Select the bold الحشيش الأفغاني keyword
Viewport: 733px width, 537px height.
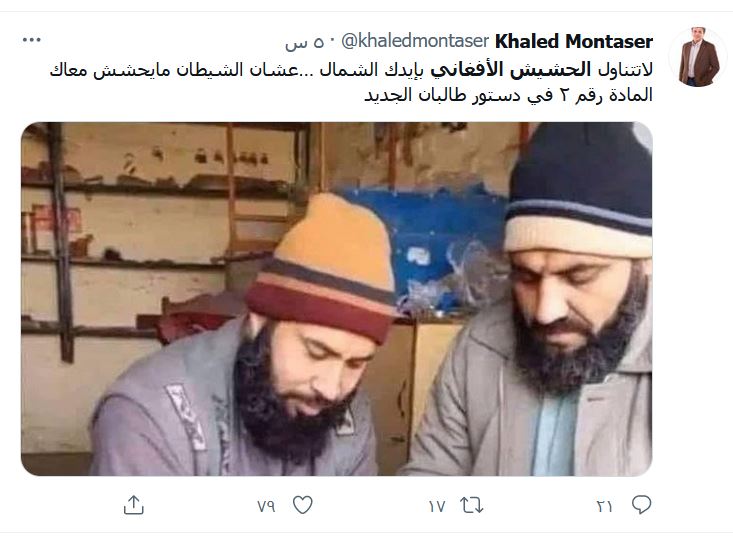(x=510, y=70)
